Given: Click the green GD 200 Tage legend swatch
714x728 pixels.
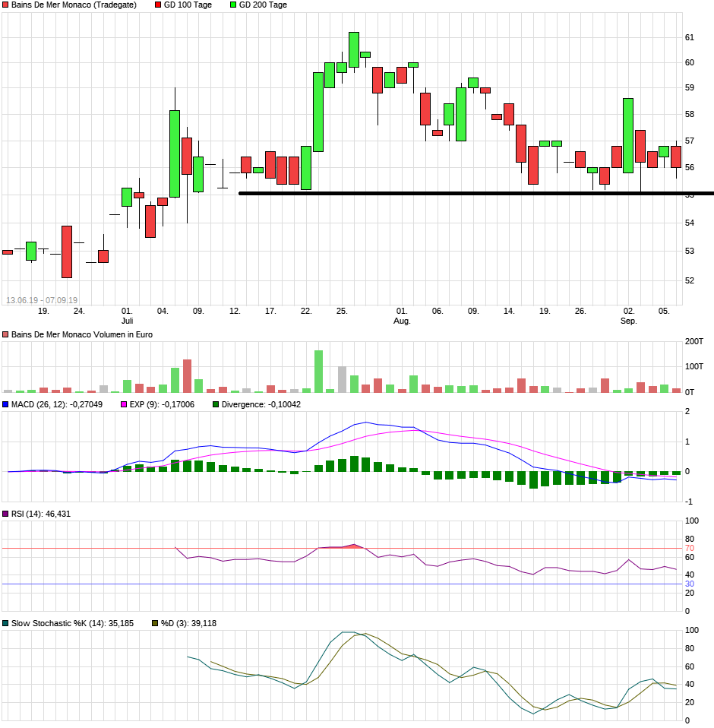Looking at the screenshot, I should click(233, 5).
